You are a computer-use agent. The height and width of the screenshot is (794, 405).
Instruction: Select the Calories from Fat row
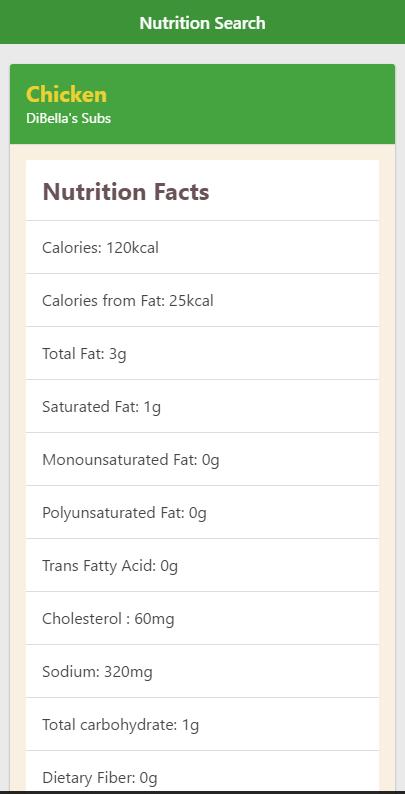pos(202,300)
